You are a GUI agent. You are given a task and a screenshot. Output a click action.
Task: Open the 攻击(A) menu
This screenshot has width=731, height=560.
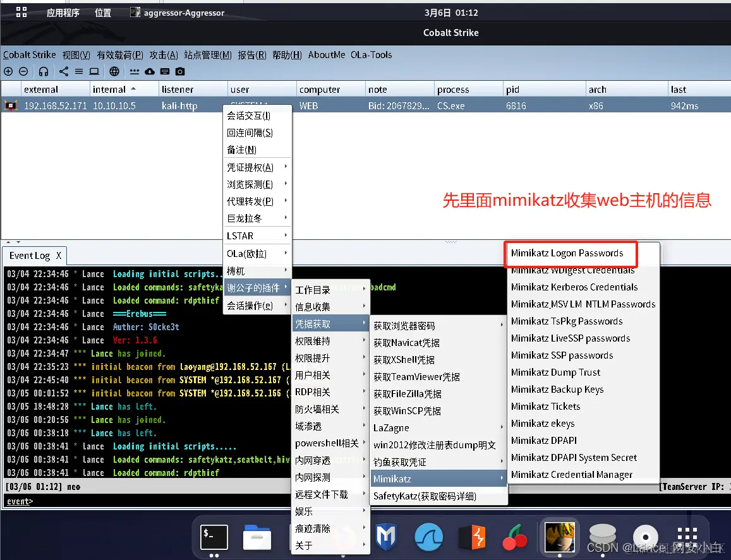click(164, 54)
